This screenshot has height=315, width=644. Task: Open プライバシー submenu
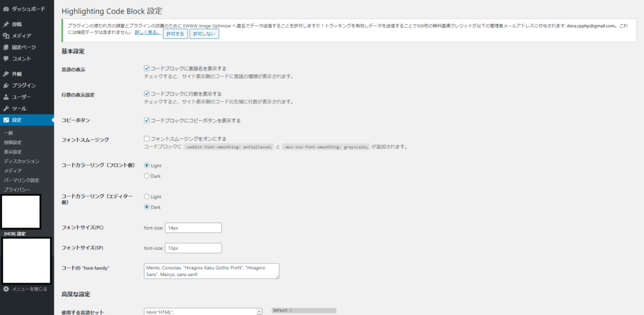17,190
